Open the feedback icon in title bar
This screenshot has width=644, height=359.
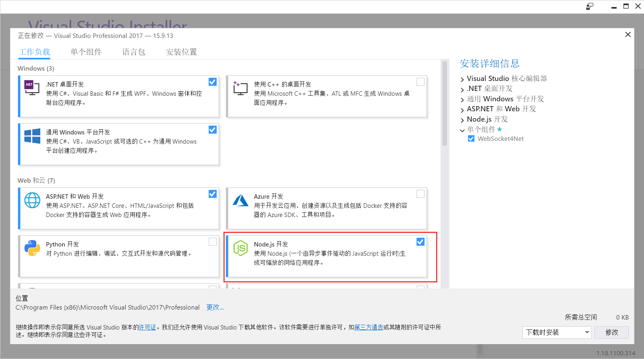pyautogui.click(x=589, y=6)
